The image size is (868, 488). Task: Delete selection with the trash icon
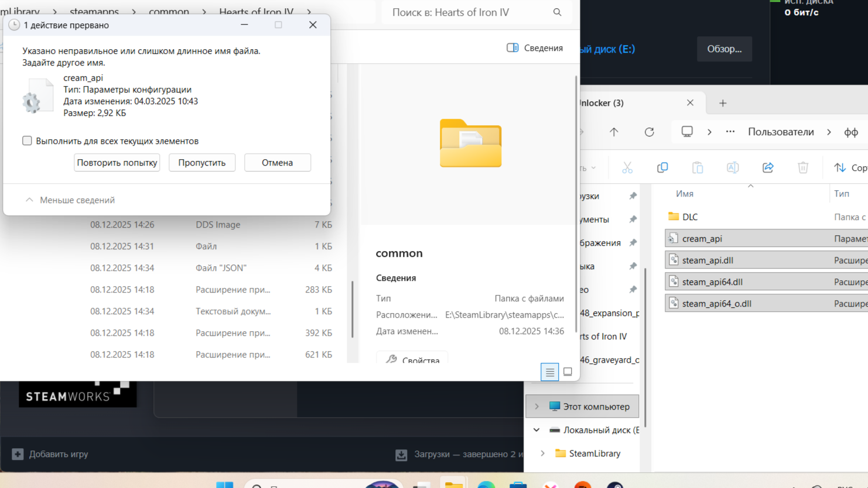point(803,168)
